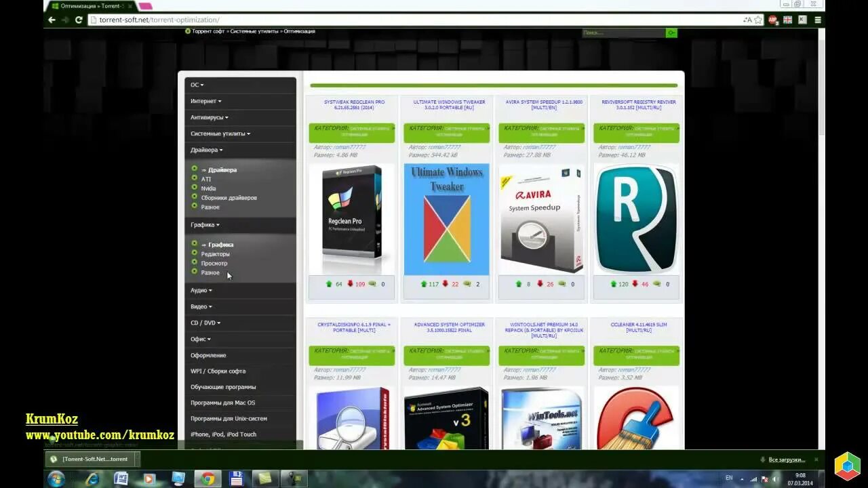
Task: Click comments bubble under Avira System Speedup
Action: [x=561, y=284]
